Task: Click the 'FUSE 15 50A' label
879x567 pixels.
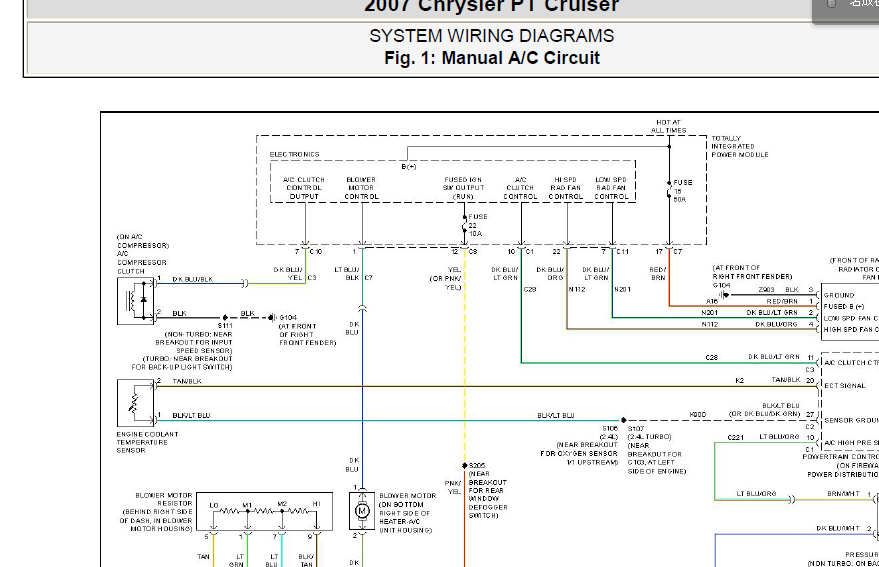Action: tap(682, 191)
